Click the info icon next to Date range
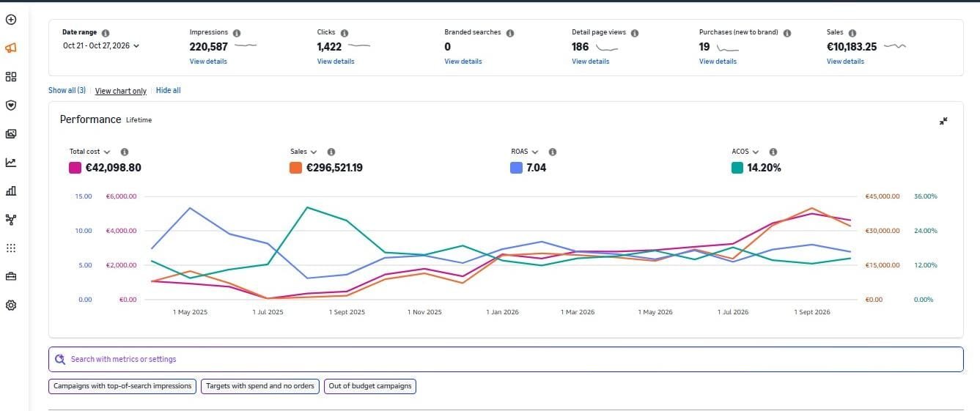The width and height of the screenshot is (980, 411). point(106,33)
